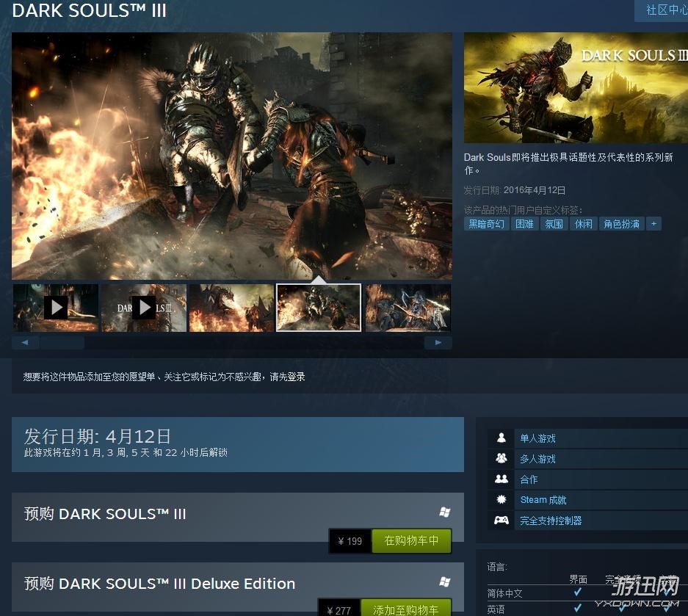Click the co-op players icon

tap(501, 479)
